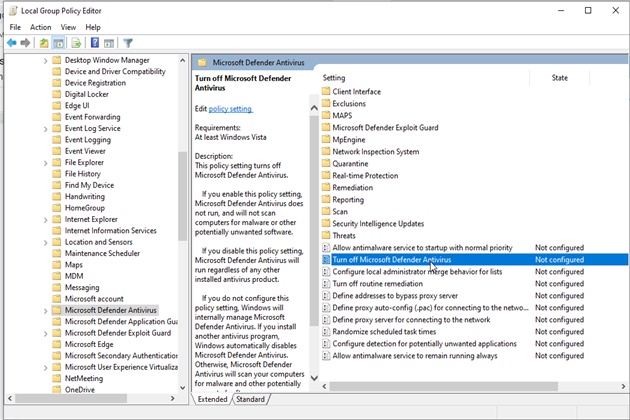Viewport: 630px width, 420px height.
Task: Click the Turn off routine remediation policy icon
Action: click(x=326, y=284)
